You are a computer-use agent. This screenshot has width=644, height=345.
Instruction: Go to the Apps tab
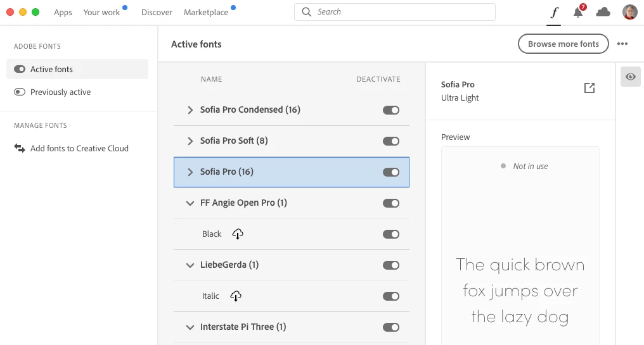point(63,12)
